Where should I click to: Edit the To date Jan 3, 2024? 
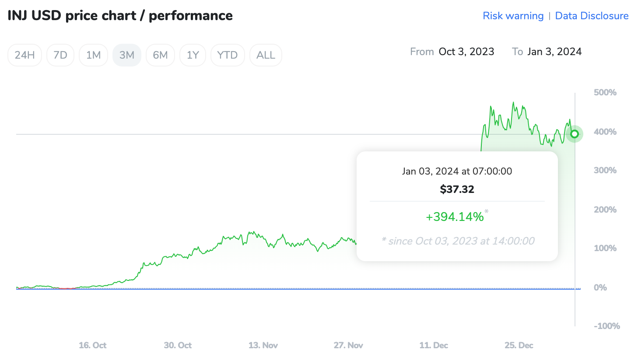click(554, 52)
